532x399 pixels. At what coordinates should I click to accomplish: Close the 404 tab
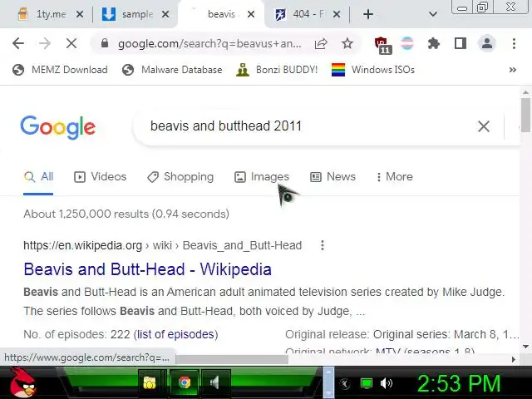337,14
